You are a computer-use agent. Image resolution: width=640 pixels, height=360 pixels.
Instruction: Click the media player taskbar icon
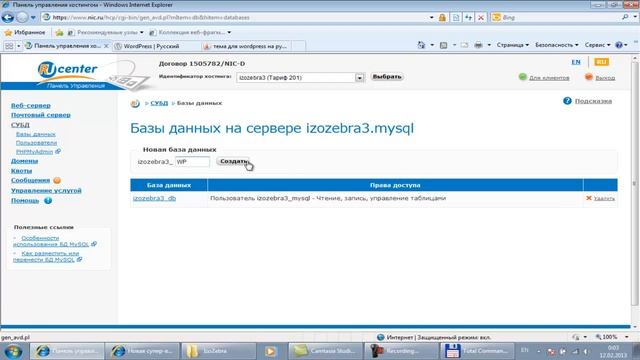coord(270,351)
